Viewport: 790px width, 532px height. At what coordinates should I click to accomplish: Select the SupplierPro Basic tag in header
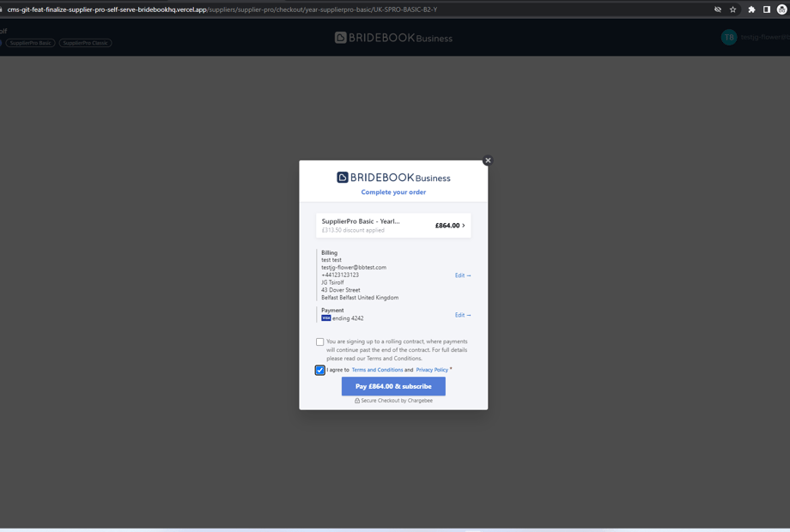[x=30, y=43]
